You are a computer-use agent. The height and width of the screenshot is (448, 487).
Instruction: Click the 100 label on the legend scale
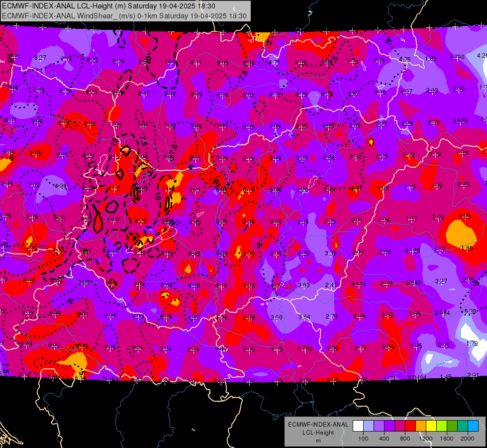363,439
